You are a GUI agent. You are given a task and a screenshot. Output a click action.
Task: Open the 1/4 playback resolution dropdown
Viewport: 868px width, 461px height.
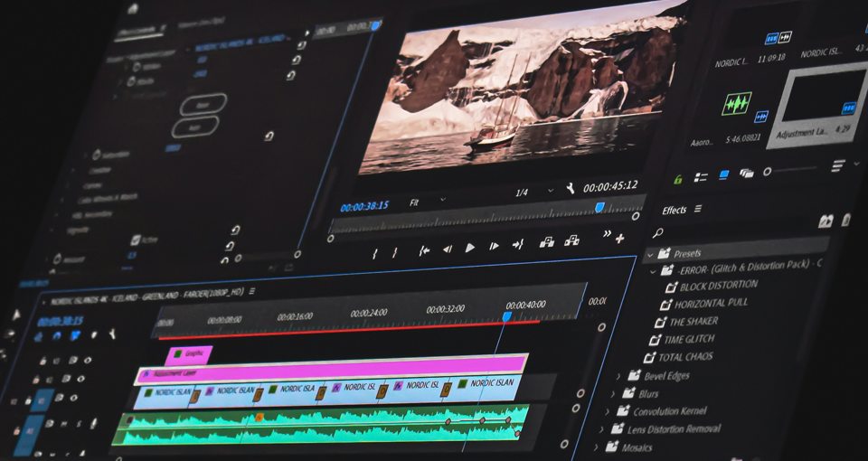(x=533, y=192)
